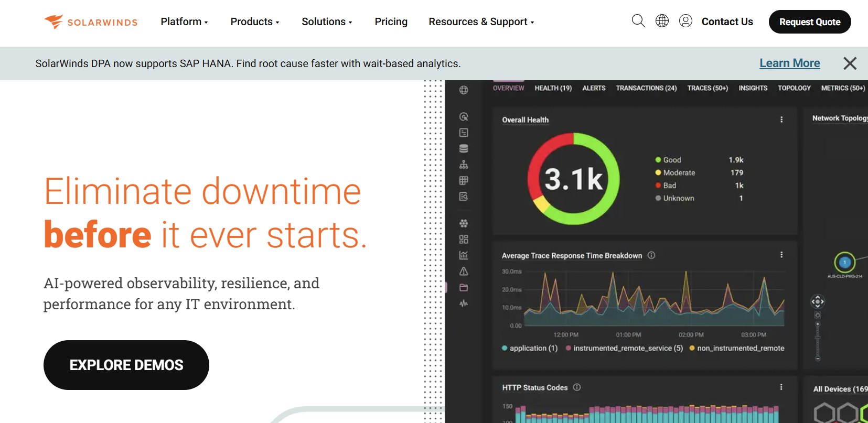This screenshot has height=423, width=868.
Task: Select the pink folder icon in dashboard sidebar
Action: [464, 288]
